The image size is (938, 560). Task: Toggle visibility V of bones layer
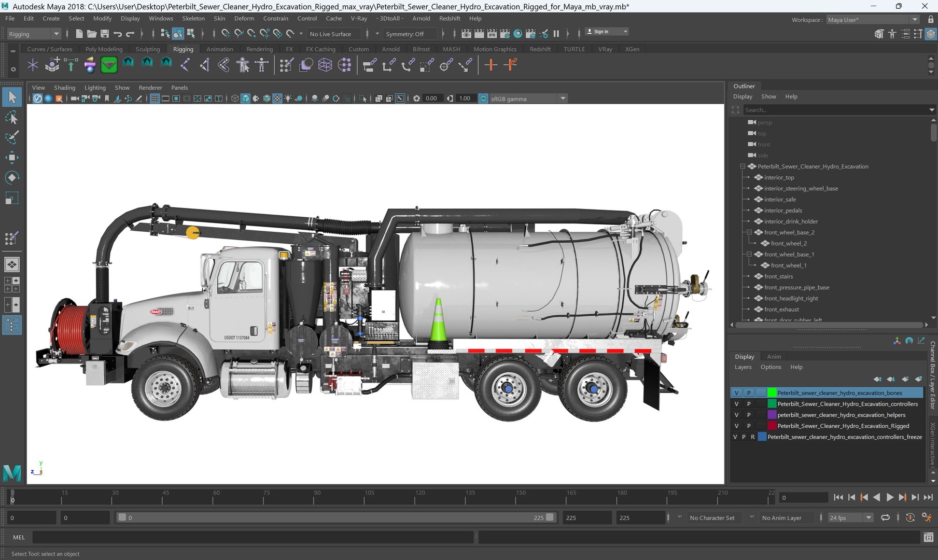point(736,393)
